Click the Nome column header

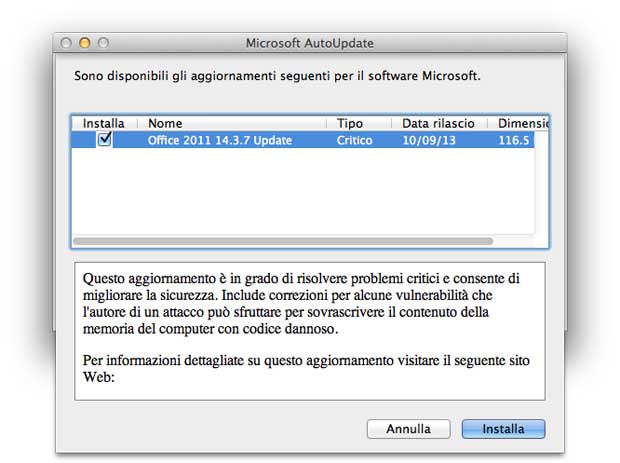(x=232, y=123)
